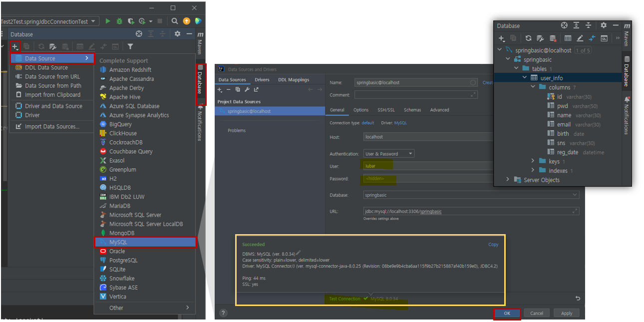644x322 pixels.
Task: Click the Add plus icon in the Data Sources dialog
Action: pos(220,90)
